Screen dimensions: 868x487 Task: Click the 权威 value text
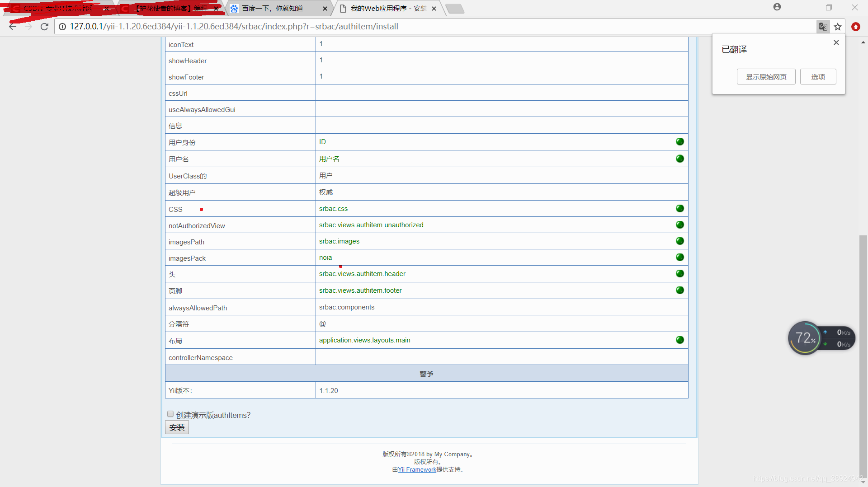[x=325, y=192]
